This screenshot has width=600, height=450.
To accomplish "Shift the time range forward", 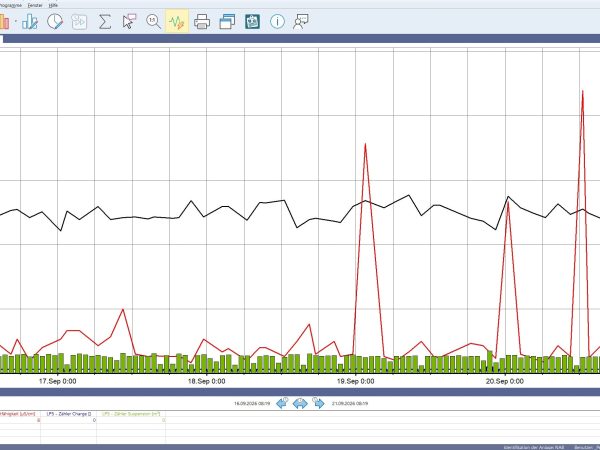I will tap(318, 403).
